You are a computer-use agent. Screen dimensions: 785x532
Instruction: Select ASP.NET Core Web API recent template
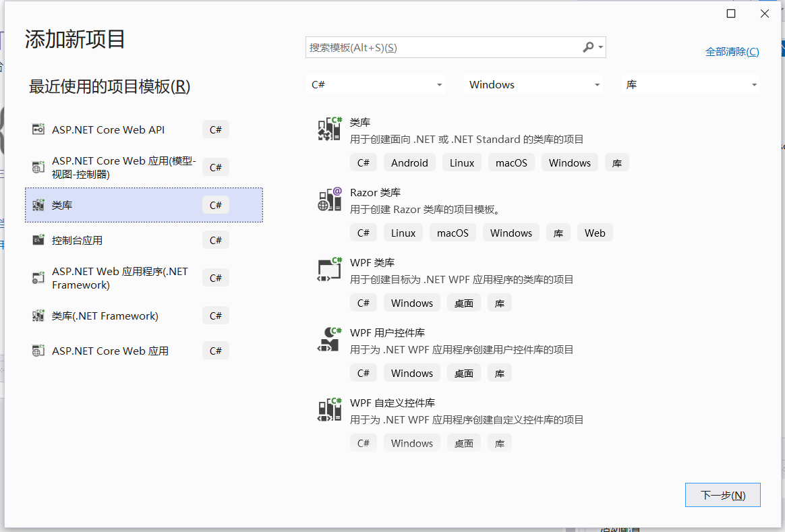[x=144, y=129]
